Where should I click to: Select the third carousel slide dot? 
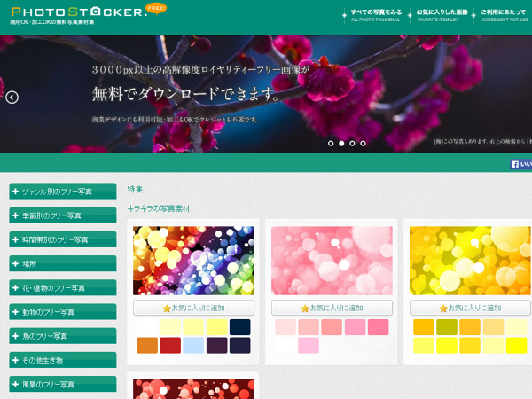[x=352, y=144]
